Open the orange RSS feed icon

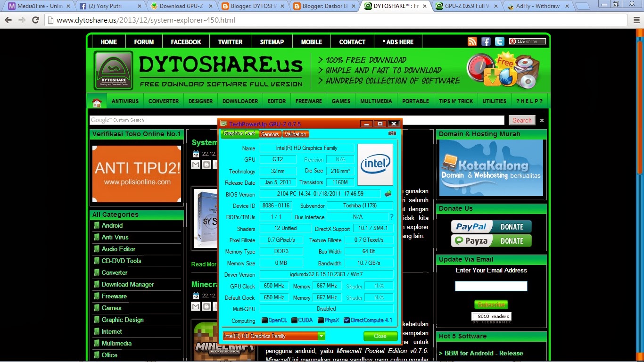click(472, 41)
